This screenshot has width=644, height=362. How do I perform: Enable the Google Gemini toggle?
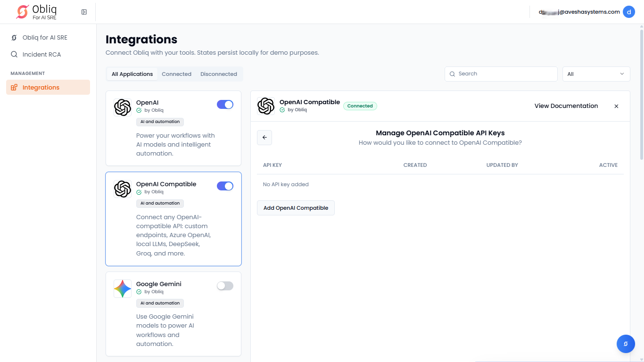225,286
